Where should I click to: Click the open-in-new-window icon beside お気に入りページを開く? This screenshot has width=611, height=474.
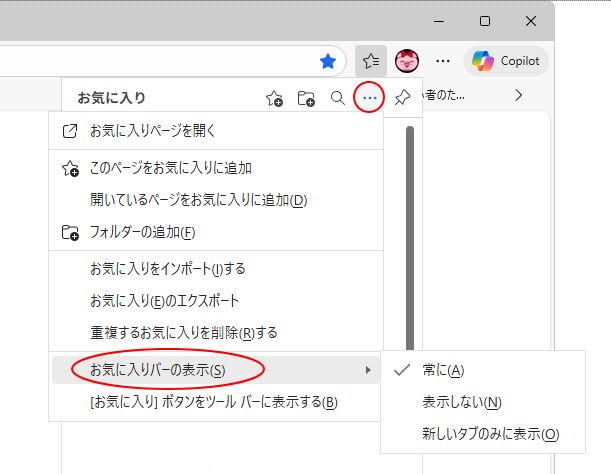[70, 131]
